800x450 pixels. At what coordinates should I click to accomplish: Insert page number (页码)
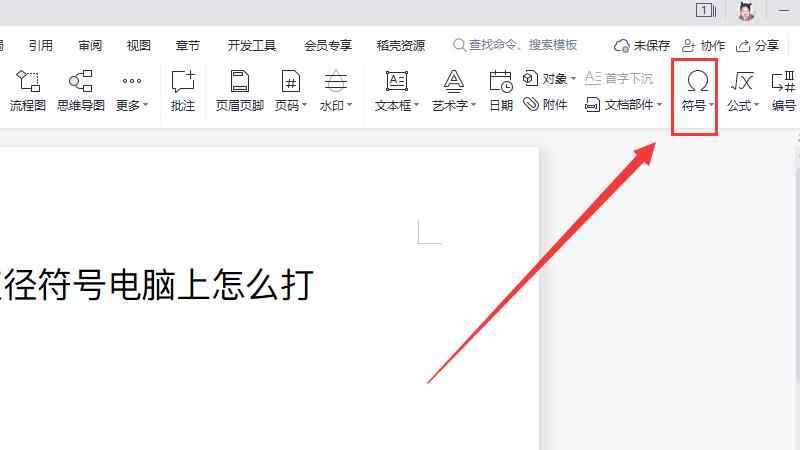(291, 91)
